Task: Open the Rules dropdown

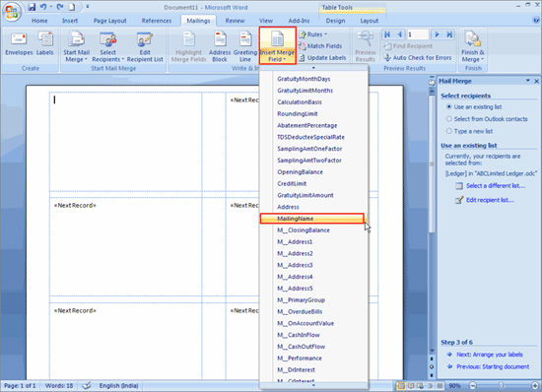Action: point(312,34)
